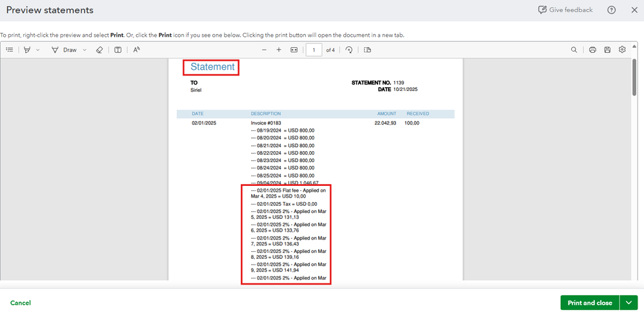This screenshot has width=644, height=315.
Task: Cancel the statement preview
Action: pos(21,303)
